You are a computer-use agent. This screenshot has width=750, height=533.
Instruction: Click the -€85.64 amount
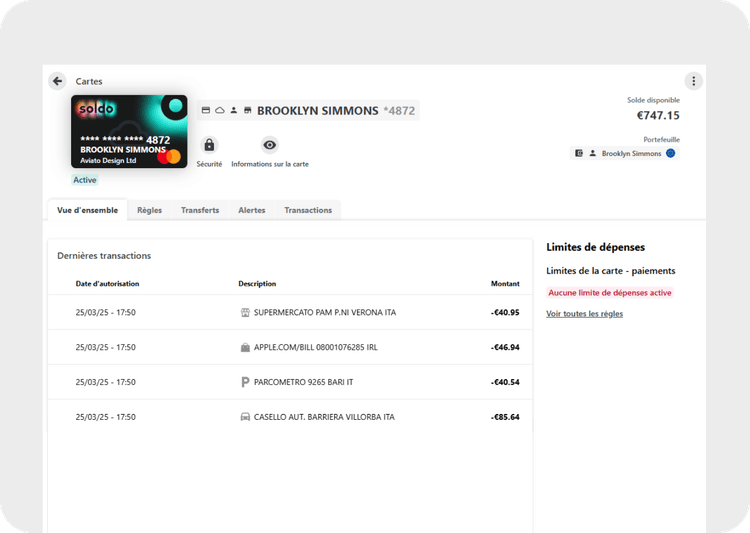(x=505, y=417)
